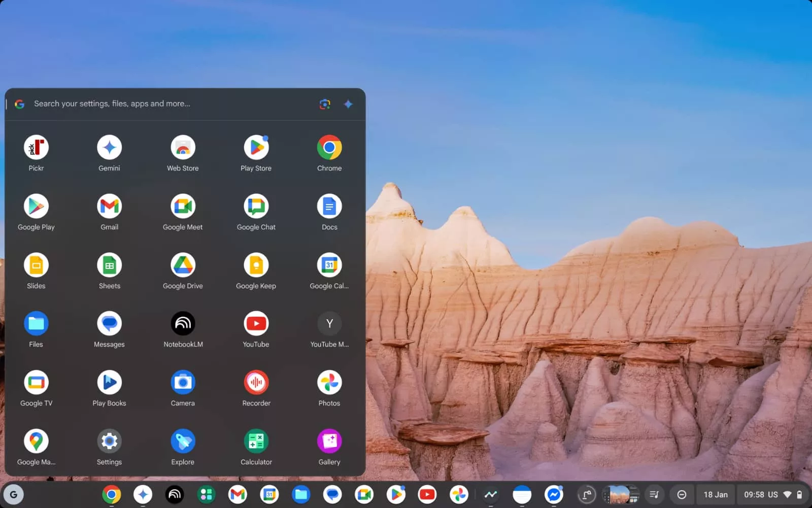Launch the Web Store app
This screenshot has height=508, width=812.
click(x=183, y=148)
